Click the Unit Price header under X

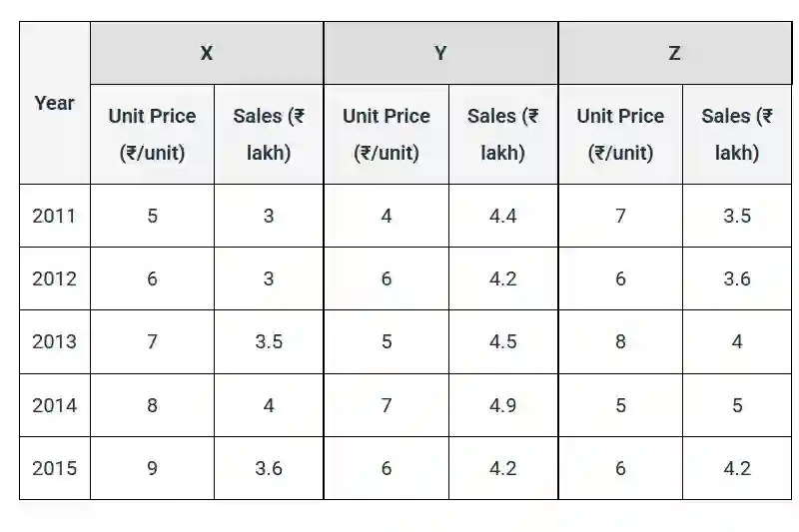(152, 134)
